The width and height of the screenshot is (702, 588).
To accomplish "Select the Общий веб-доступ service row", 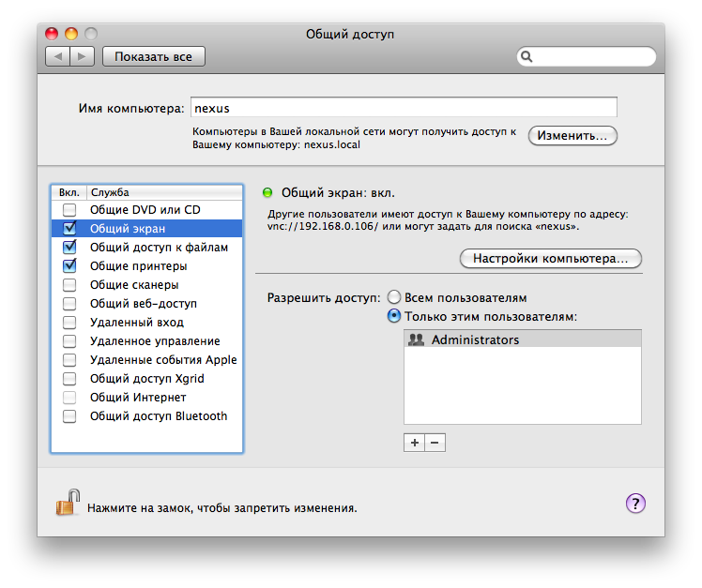I will tap(146, 304).
